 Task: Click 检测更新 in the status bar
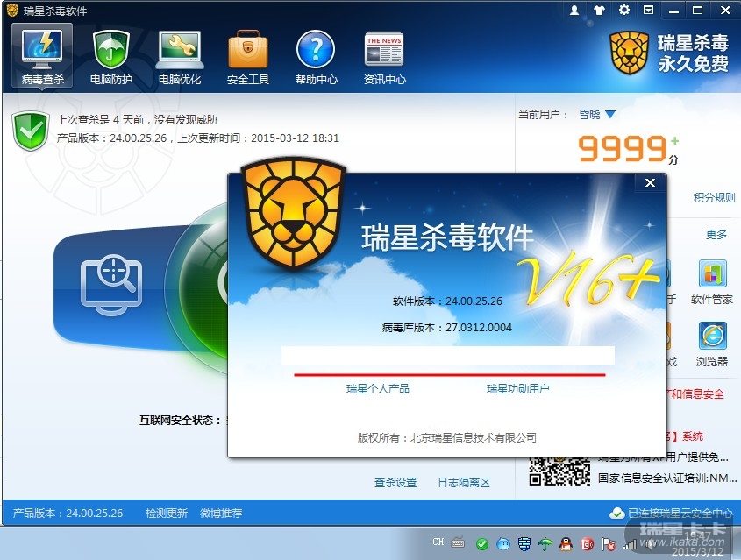[167, 514]
